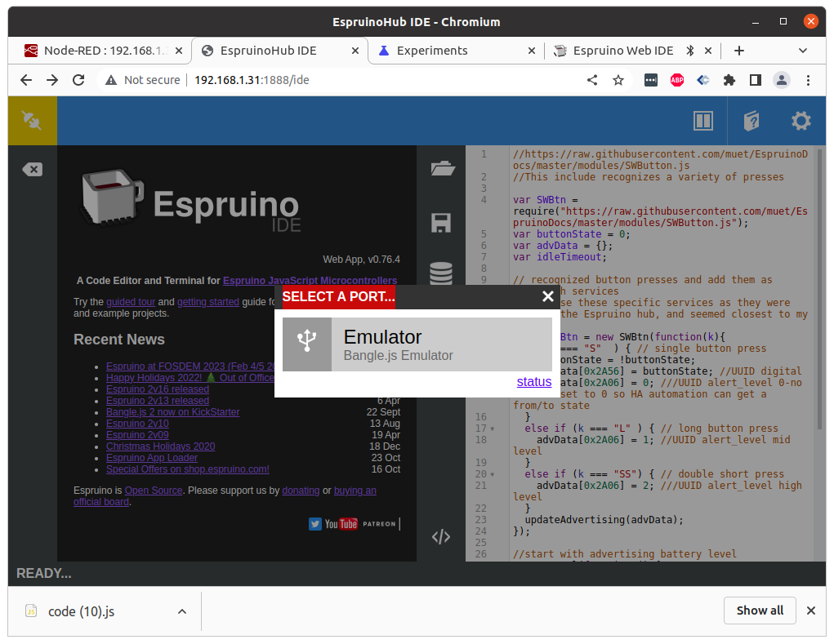Viewport: 834px width, 644px height.
Task: Open Espruino at FOSDEM 2023 news
Action: click(190, 366)
